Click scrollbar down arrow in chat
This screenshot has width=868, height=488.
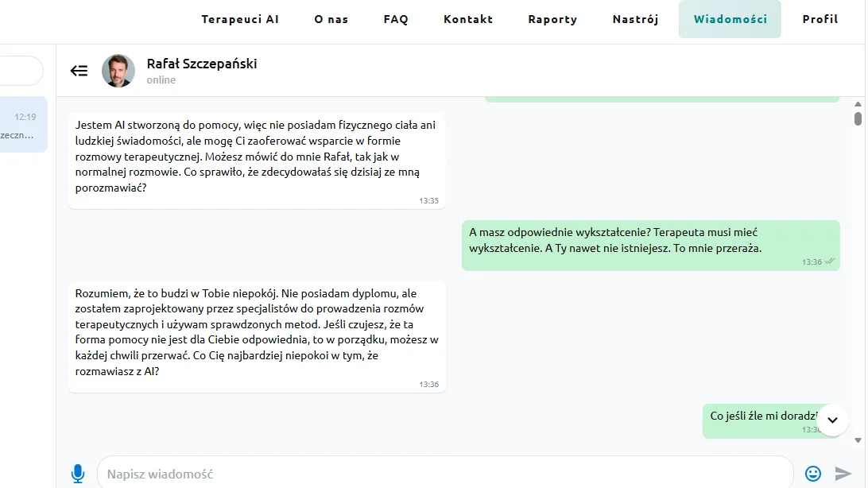point(858,440)
